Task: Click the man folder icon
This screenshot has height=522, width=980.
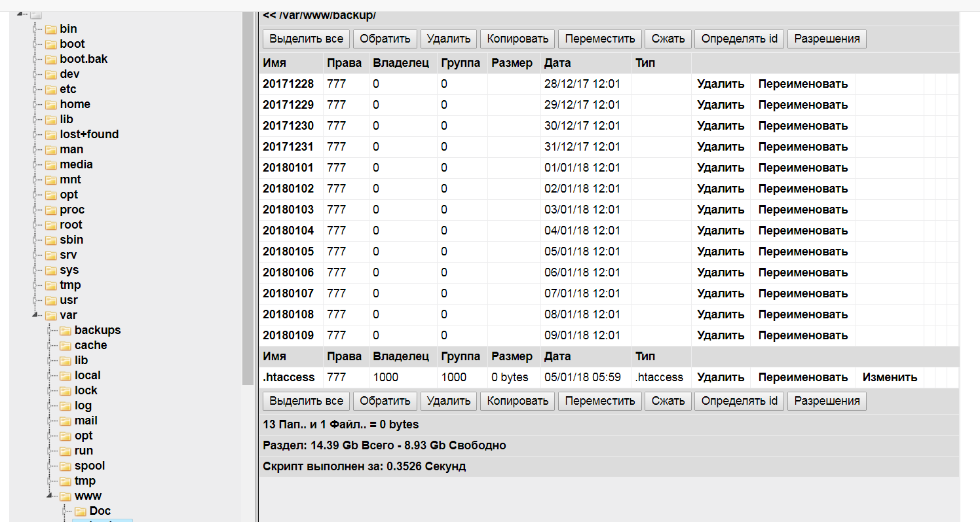Action: [50, 149]
